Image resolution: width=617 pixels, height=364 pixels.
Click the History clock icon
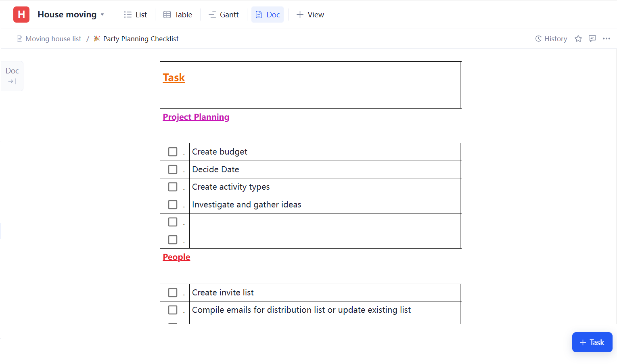(538, 39)
